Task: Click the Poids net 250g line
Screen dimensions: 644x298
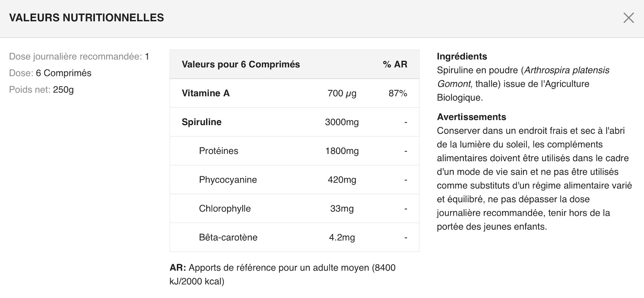Action: (41, 90)
